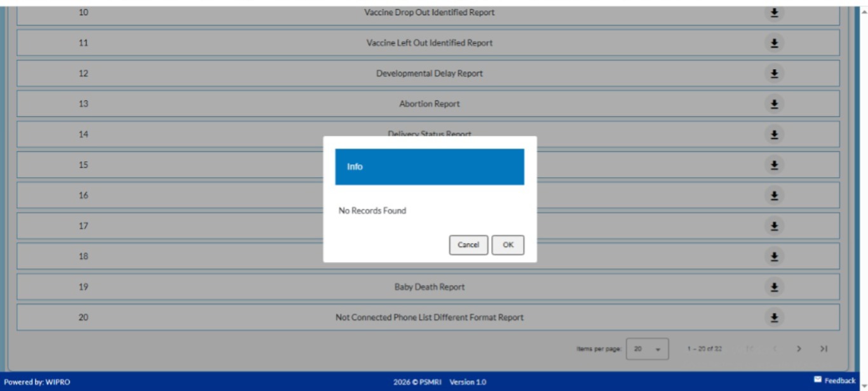Open the Items per page dropdown
The width and height of the screenshot is (868, 391).
point(647,349)
